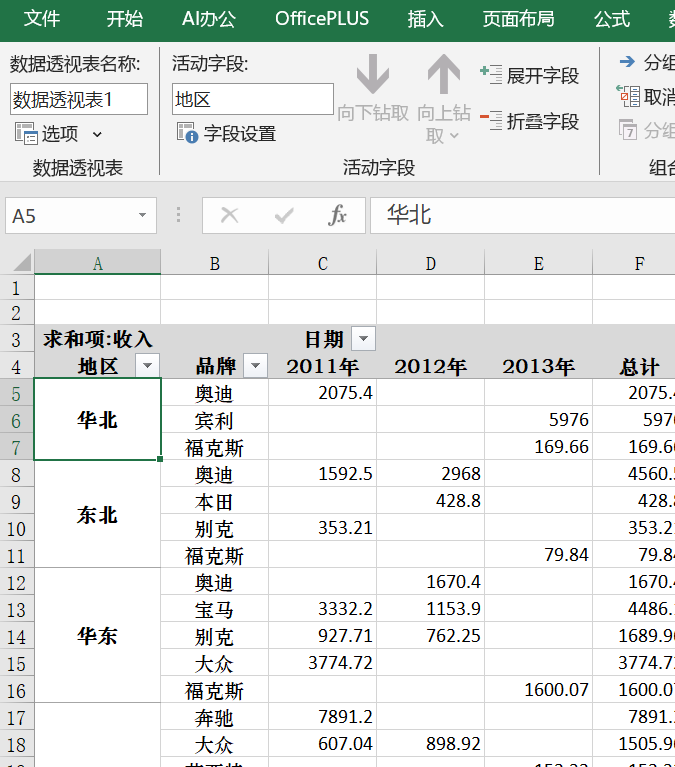This screenshot has height=767, width=675.
Task: Click the cell with value 2075.4 in 2011年
Action: (x=323, y=393)
